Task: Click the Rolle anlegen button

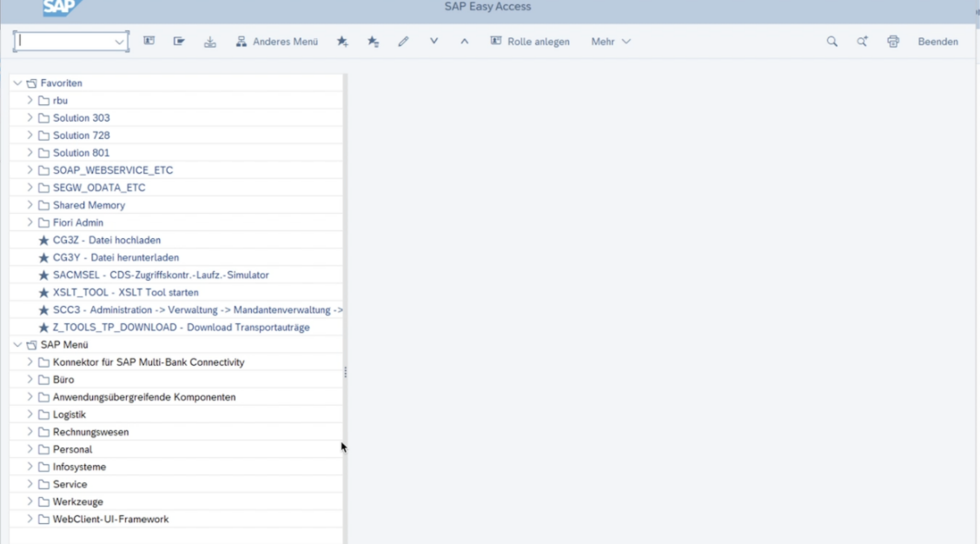Action: (x=531, y=42)
